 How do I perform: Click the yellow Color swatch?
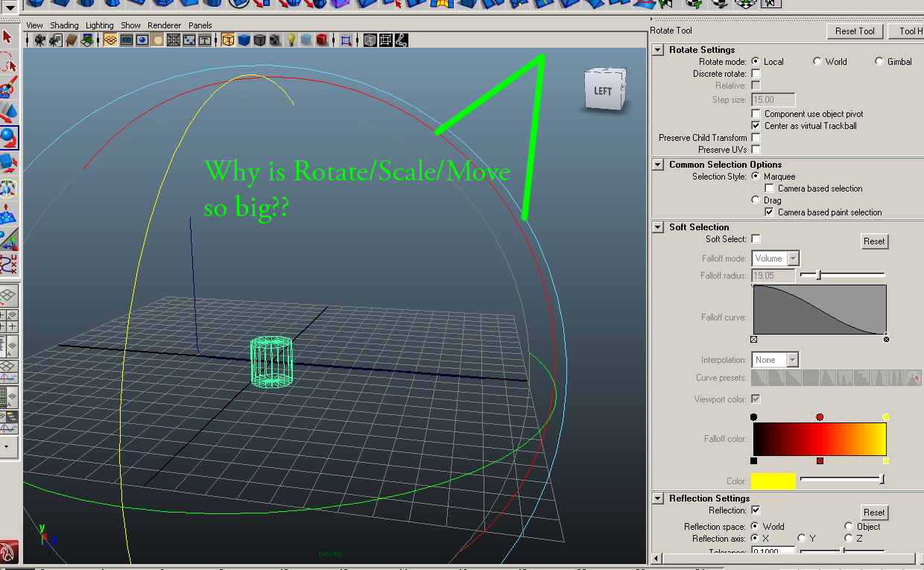point(773,481)
